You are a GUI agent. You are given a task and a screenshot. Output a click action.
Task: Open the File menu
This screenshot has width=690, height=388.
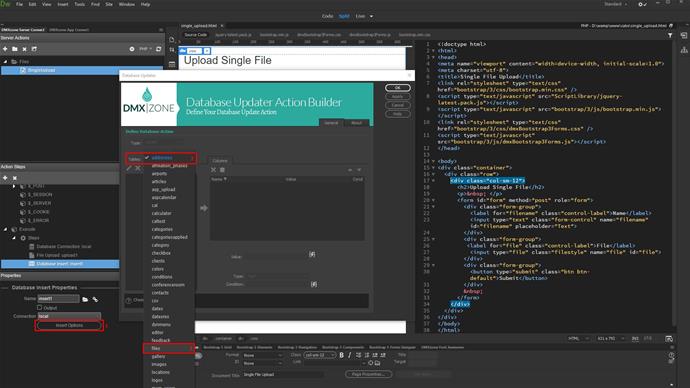[x=19, y=4]
